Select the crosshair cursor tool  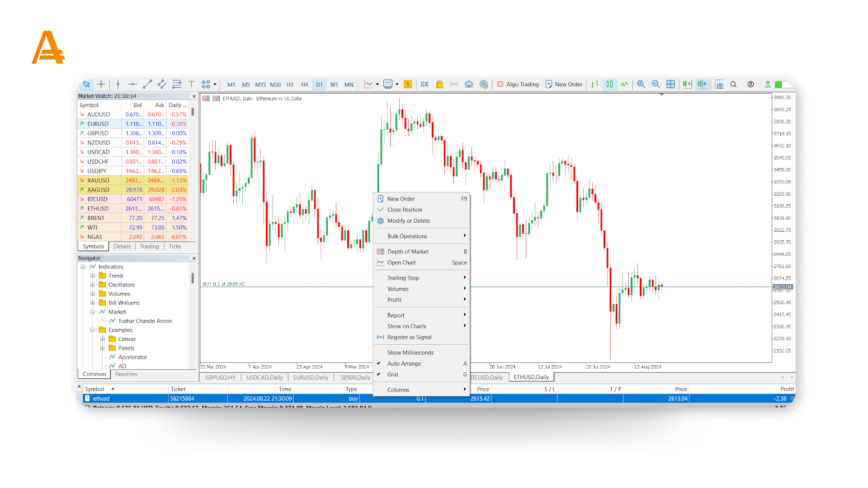(101, 84)
